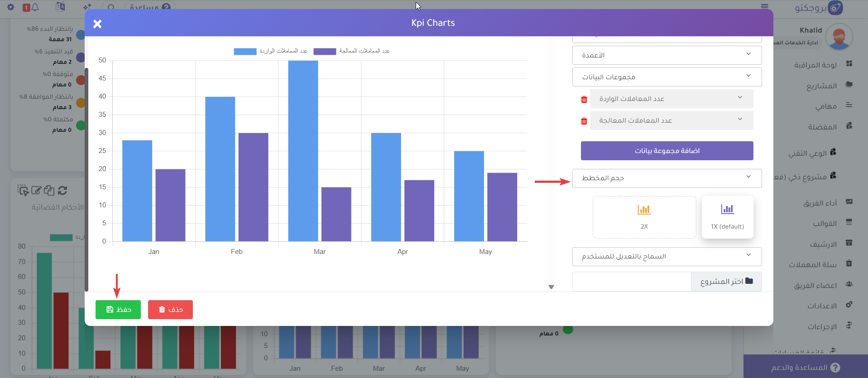
Task: Click the settings gear icon in top bar
Action: (x=11, y=7)
